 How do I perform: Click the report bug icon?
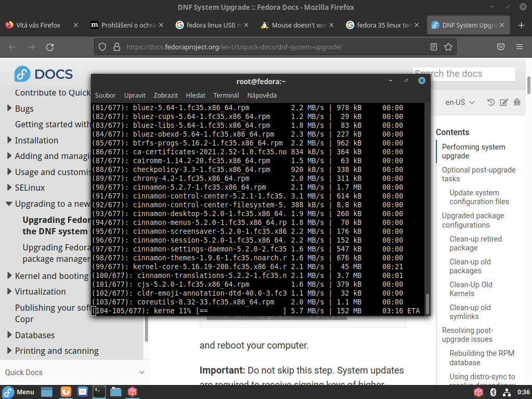coord(517,102)
